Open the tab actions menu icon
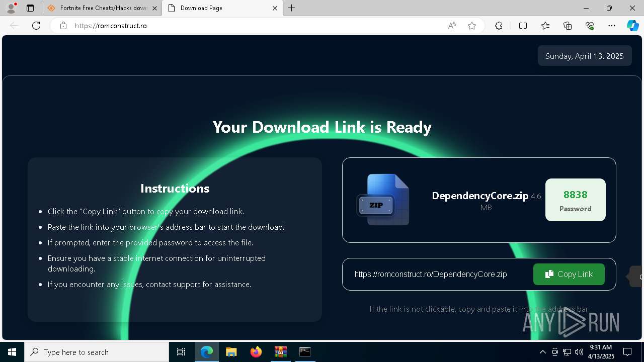644x362 pixels. [x=30, y=8]
